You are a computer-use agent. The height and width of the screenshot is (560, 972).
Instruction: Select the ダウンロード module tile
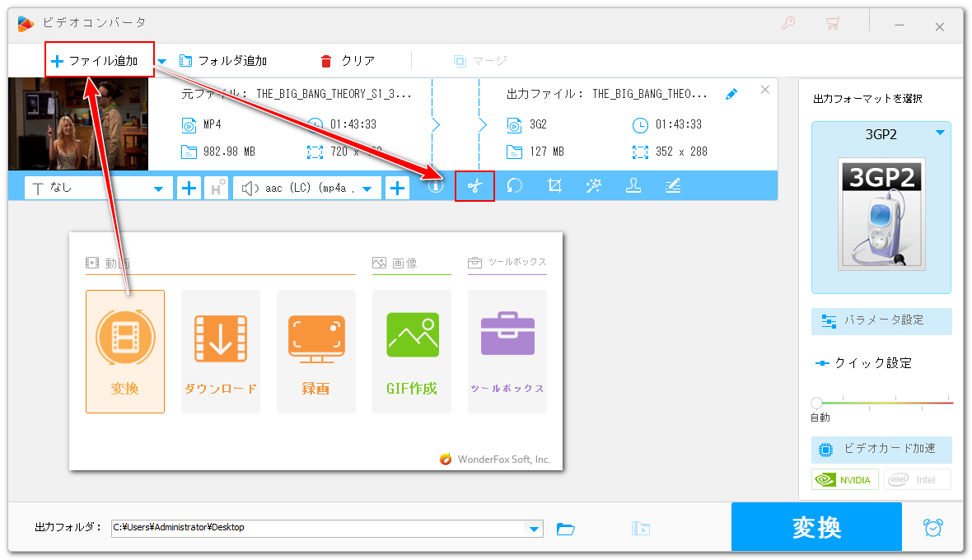221,352
